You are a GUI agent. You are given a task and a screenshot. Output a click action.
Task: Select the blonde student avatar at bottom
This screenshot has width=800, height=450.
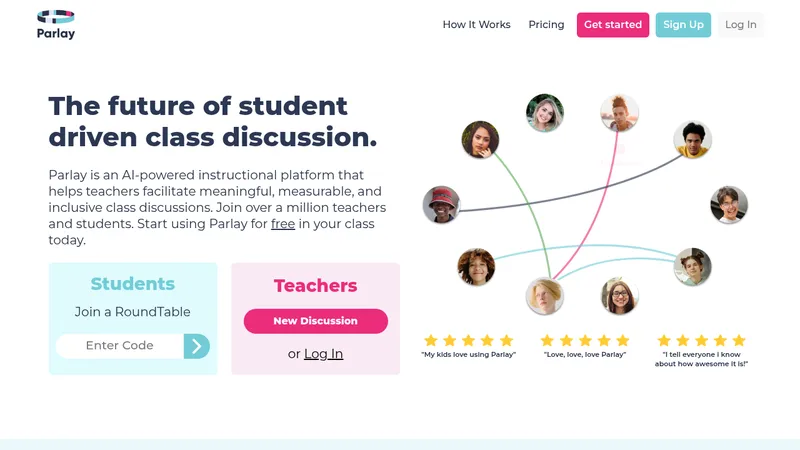click(x=544, y=296)
